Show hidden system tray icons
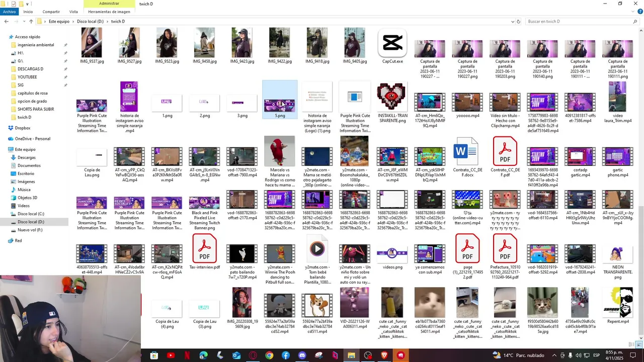 (554, 355)
